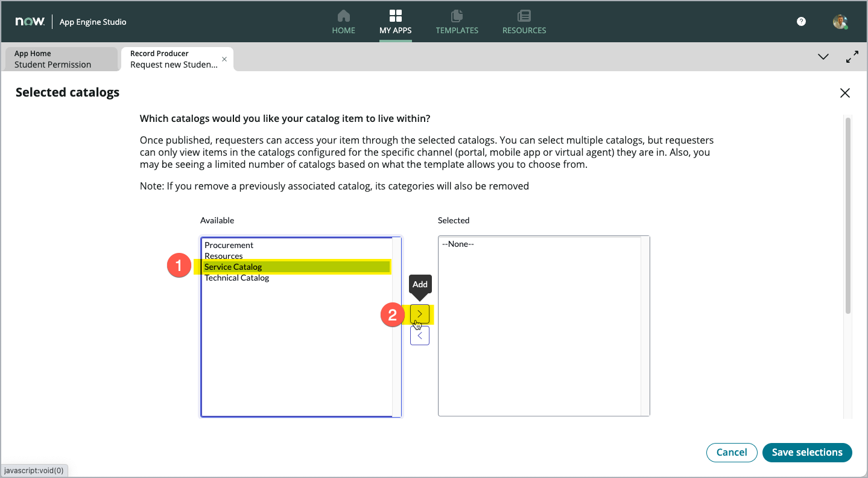Viewport: 868px width, 478px height.
Task: Click the dialog's vertical scrollbar
Action: [x=848, y=215]
